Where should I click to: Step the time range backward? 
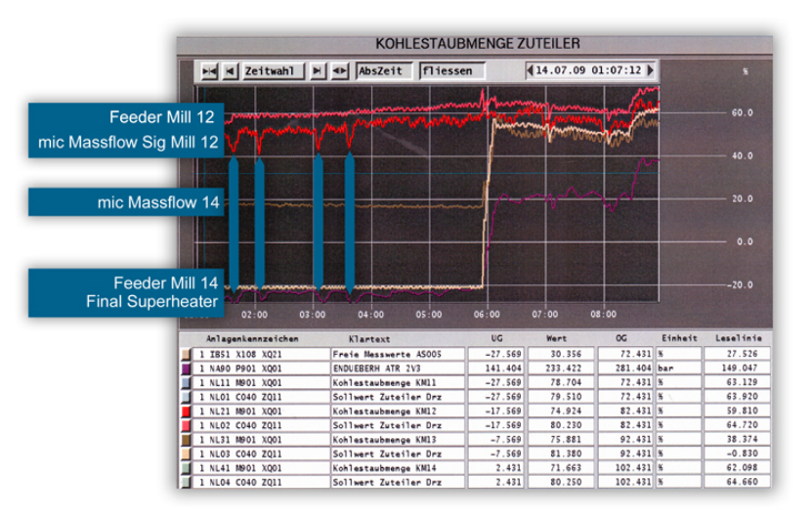coord(230,71)
